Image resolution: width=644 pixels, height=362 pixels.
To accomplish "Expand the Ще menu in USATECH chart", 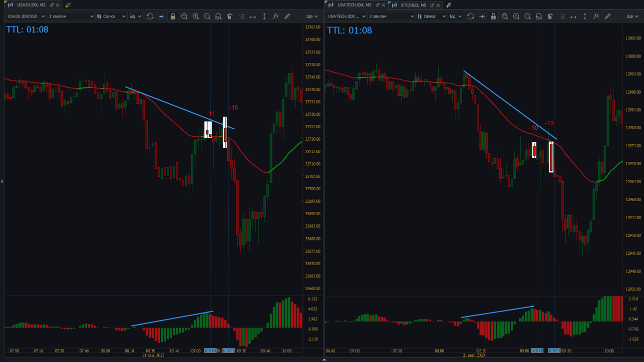I will coord(632,16).
